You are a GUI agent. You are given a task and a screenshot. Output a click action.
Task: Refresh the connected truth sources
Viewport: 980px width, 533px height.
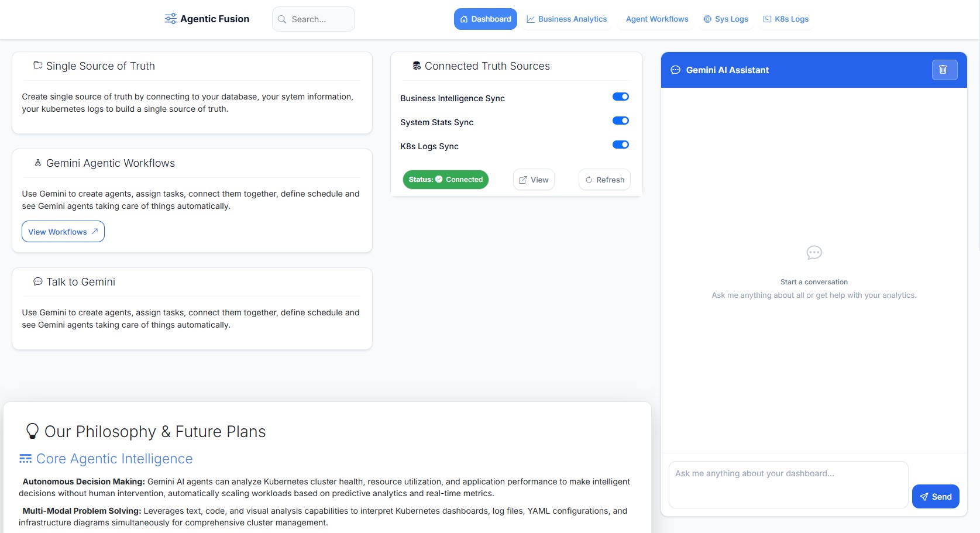tap(605, 180)
